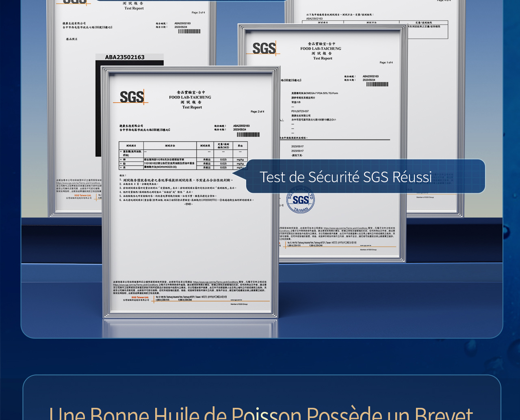Click the ABA23502163 label on sample photo
The image size is (520, 420).
[125, 57]
